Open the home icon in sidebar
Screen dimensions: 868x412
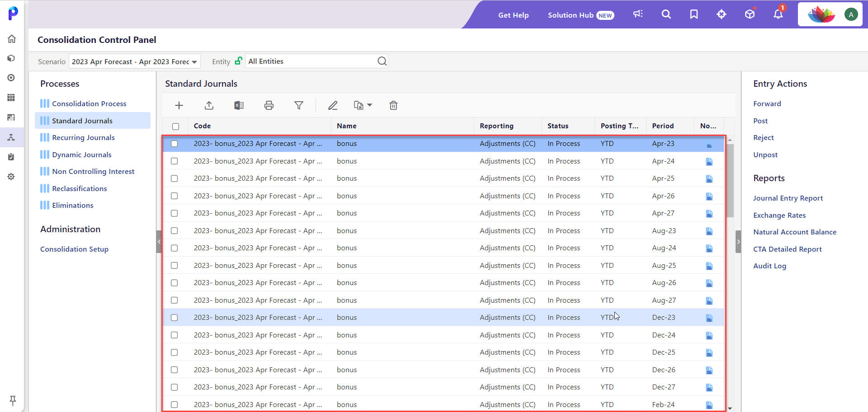click(x=12, y=39)
